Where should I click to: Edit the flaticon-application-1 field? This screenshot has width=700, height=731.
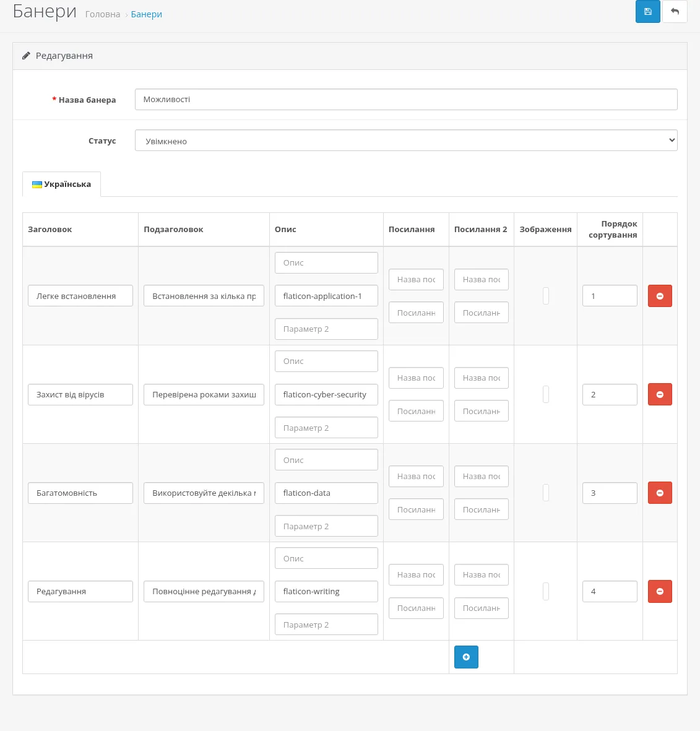click(326, 296)
